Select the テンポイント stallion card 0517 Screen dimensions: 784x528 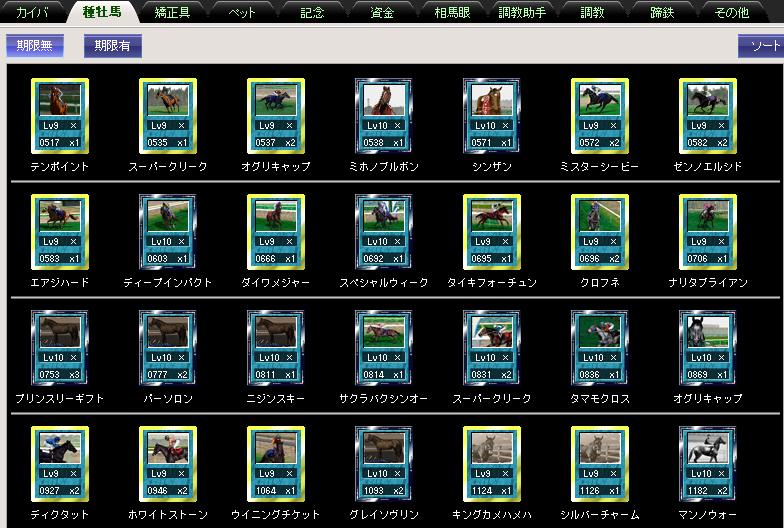point(60,116)
